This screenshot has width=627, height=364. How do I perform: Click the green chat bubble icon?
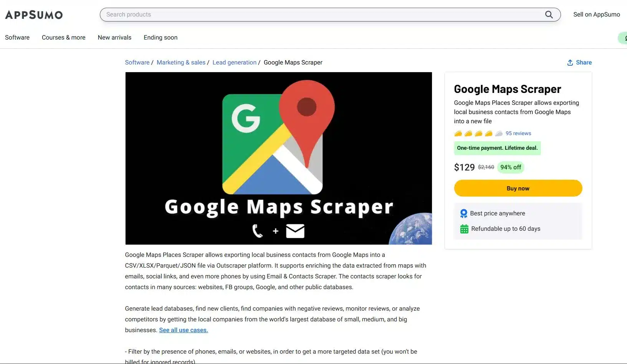point(623,38)
